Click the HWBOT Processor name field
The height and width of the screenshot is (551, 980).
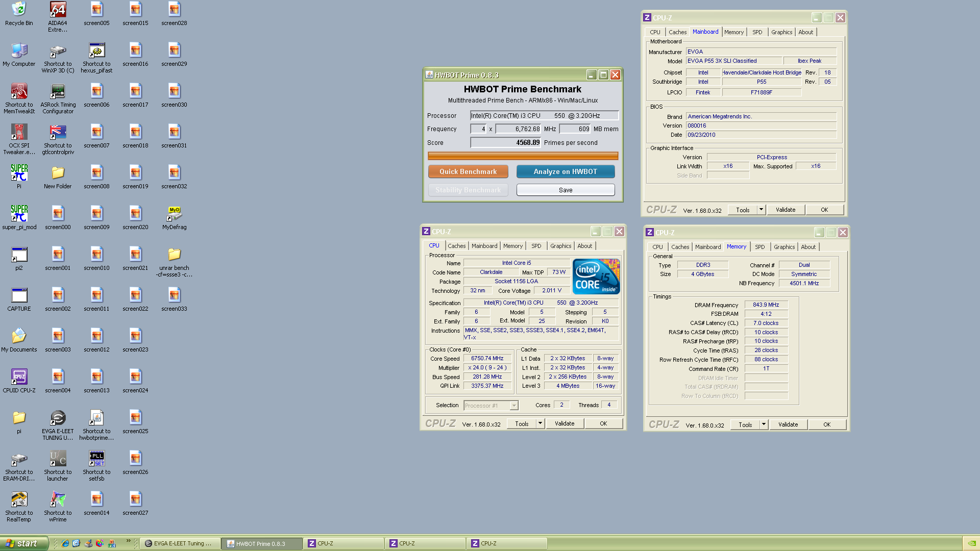(544, 116)
